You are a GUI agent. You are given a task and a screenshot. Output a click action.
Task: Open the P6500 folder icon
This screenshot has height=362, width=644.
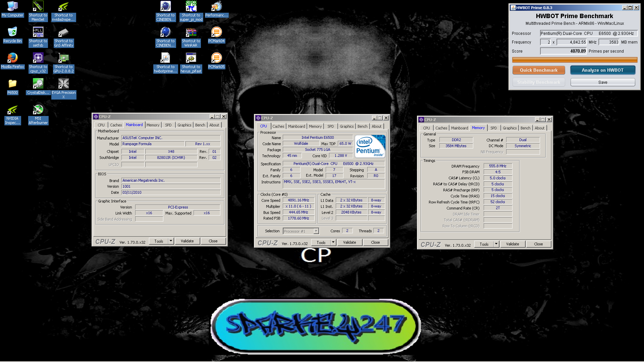click(x=12, y=87)
